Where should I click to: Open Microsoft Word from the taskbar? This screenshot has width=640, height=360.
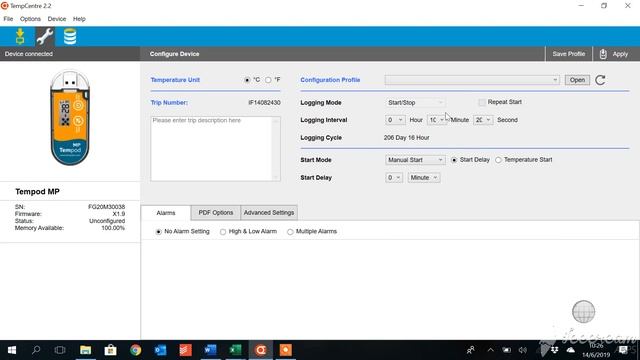click(210, 350)
